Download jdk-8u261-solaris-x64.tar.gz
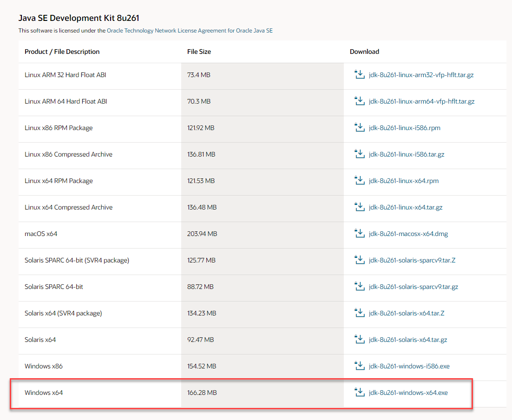Image resolution: width=512 pixels, height=420 pixels. tap(408, 339)
